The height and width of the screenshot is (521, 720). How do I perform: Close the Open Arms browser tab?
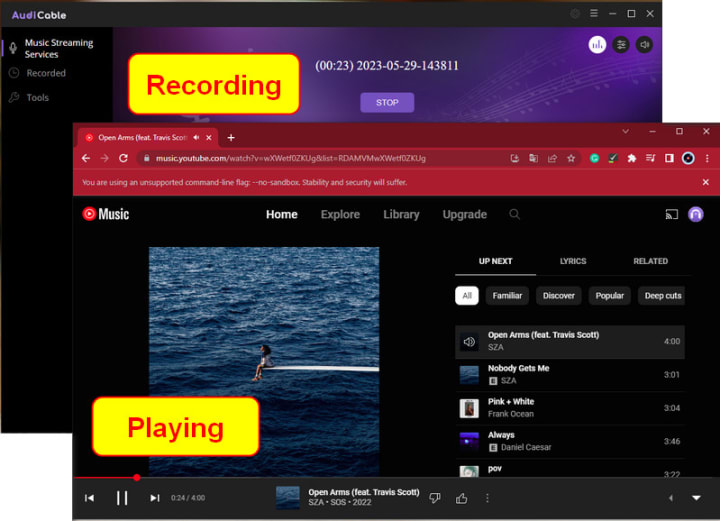tap(209, 137)
